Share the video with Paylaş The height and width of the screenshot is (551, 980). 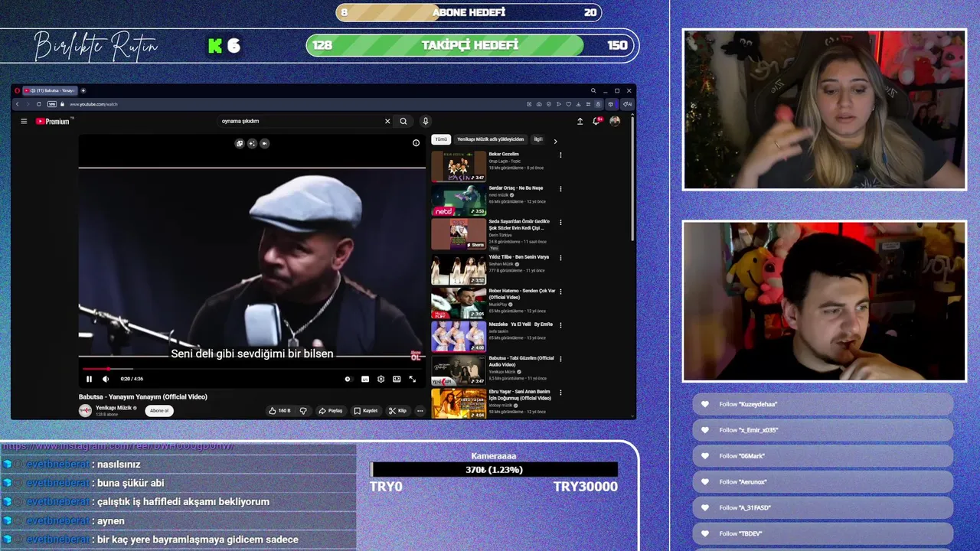click(x=331, y=411)
